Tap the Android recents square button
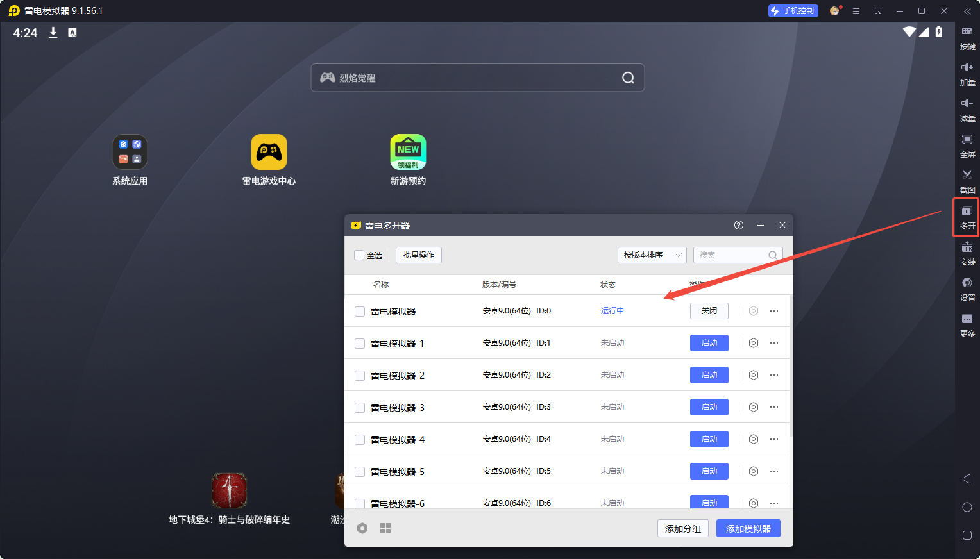 [967, 535]
